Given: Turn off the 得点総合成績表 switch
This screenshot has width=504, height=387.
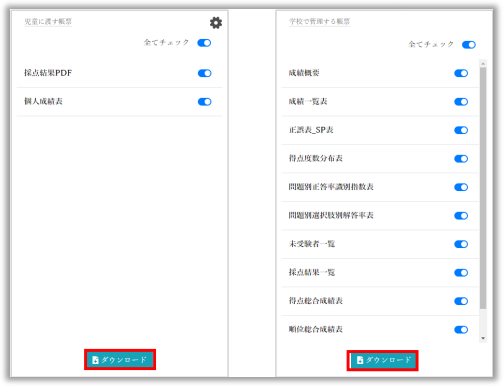Looking at the screenshot, I should click(x=461, y=301).
